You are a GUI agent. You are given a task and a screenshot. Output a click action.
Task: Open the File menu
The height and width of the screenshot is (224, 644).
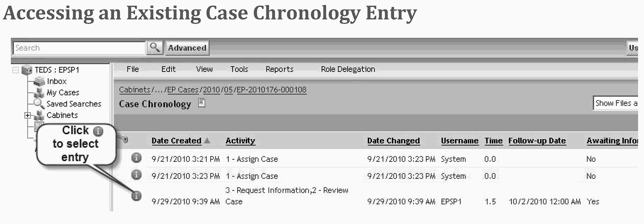(133, 69)
